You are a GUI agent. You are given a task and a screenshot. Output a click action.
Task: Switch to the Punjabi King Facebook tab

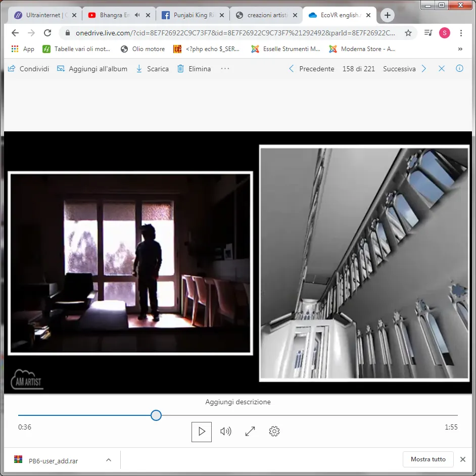194,15
